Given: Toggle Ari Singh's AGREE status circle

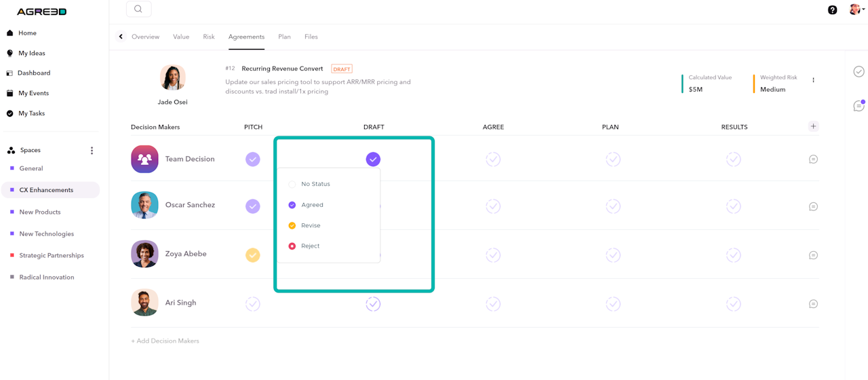Looking at the screenshot, I should (493, 304).
